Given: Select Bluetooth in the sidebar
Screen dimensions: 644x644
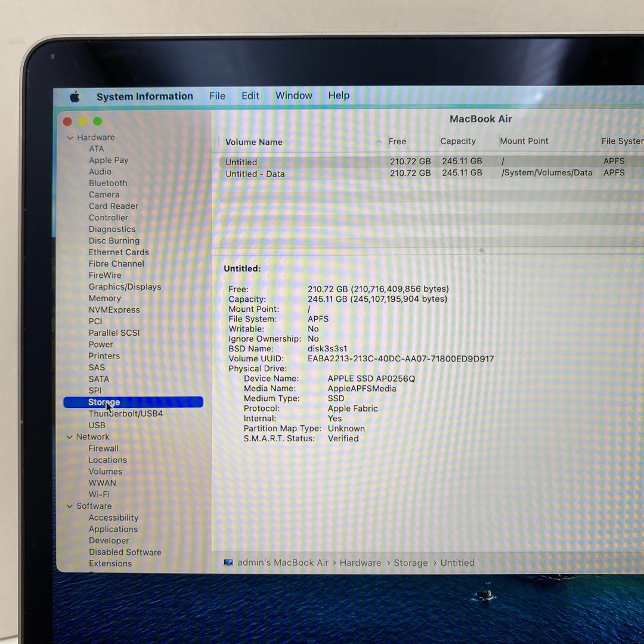Looking at the screenshot, I should pyautogui.click(x=108, y=183).
